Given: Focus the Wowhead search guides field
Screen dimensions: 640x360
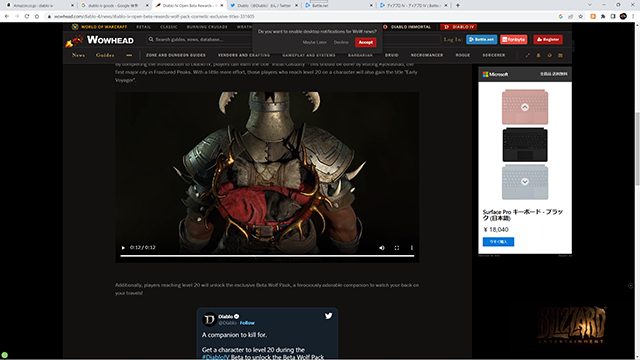Looking at the screenshot, I should point(200,40).
